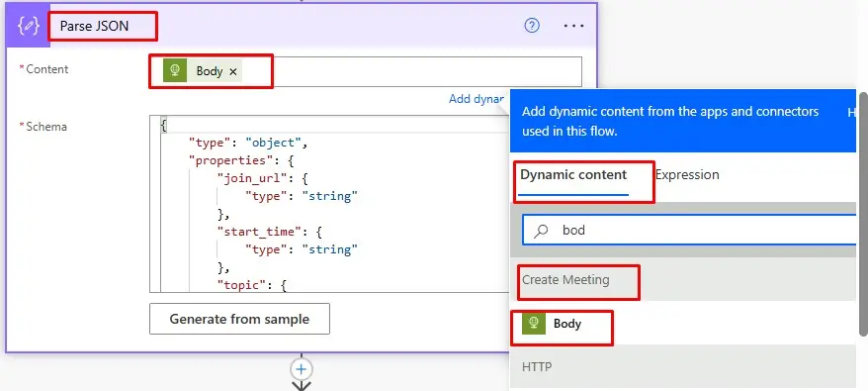Click the green icon beside Body result
868x391 pixels.
coord(534,324)
